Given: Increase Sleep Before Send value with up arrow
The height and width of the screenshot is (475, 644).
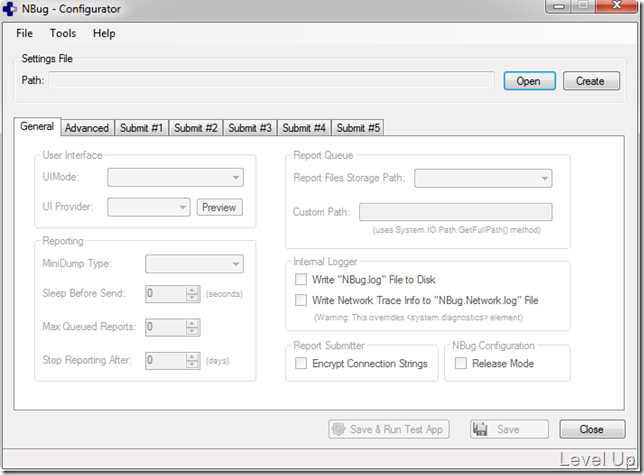Looking at the screenshot, I should (192, 290).
